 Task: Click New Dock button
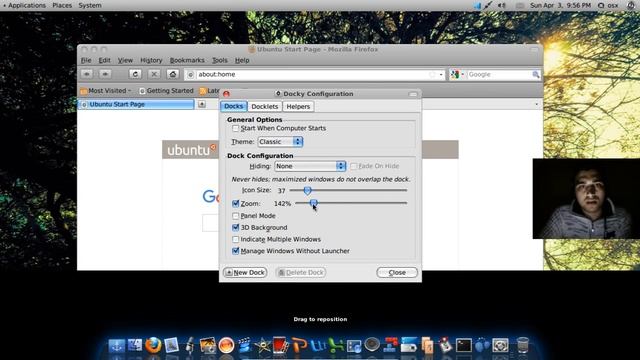click(245, 272)
